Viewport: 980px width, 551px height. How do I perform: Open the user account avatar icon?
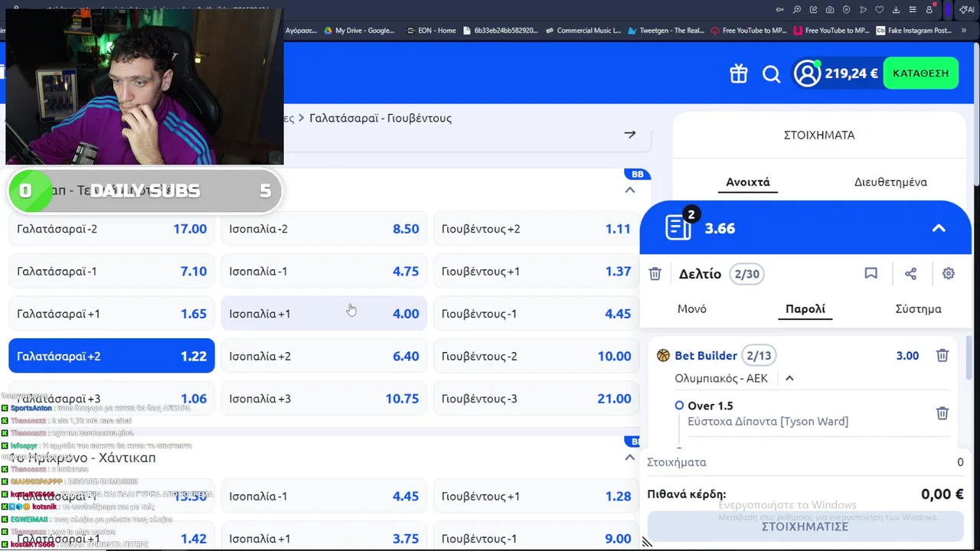[807, 73]
